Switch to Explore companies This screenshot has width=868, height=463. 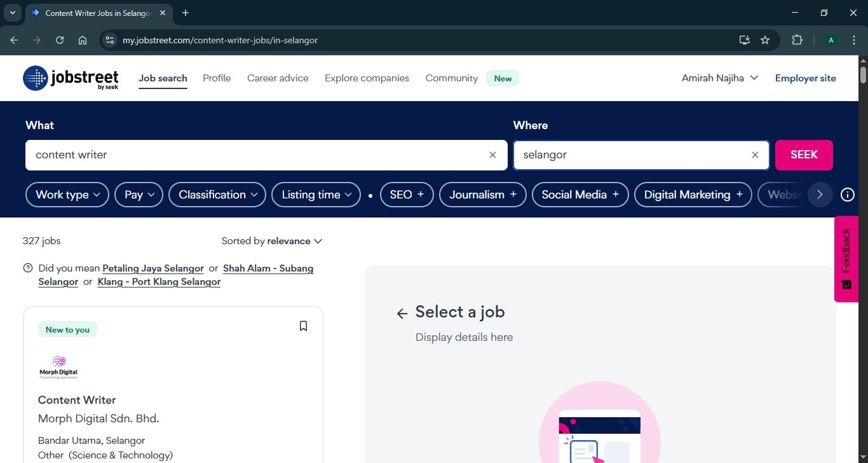coord(367,78)
